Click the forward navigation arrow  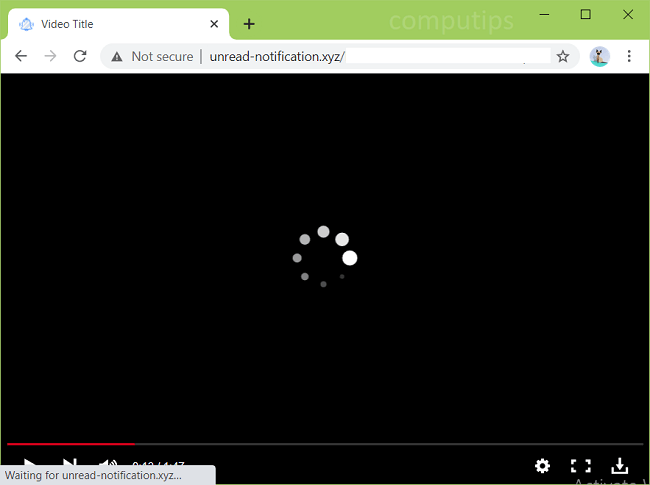point(50,57)
